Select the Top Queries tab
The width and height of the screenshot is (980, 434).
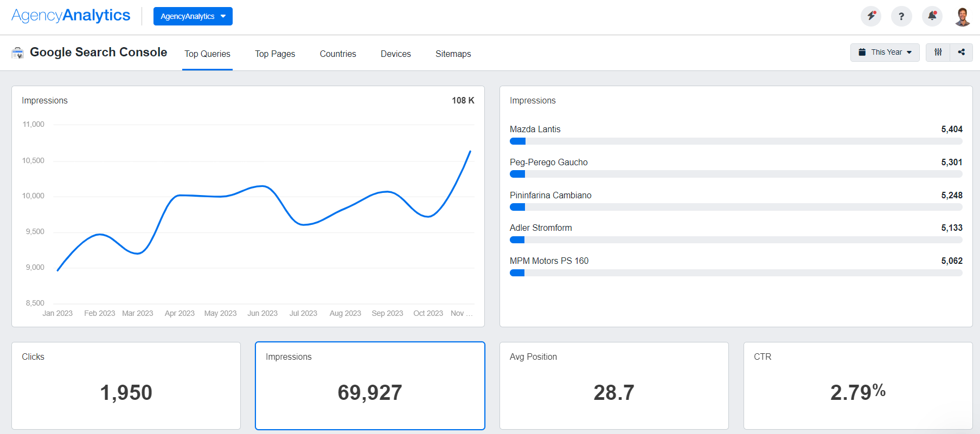207,54
